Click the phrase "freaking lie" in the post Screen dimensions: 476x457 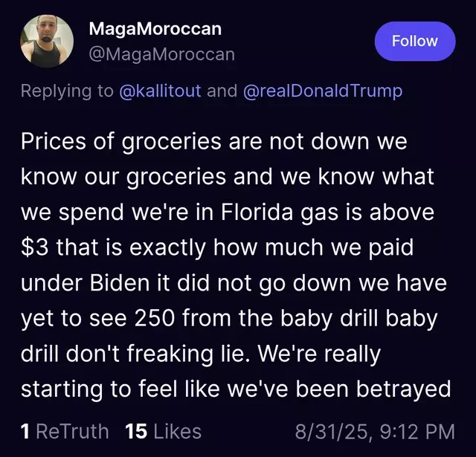[x=185, y=354]
